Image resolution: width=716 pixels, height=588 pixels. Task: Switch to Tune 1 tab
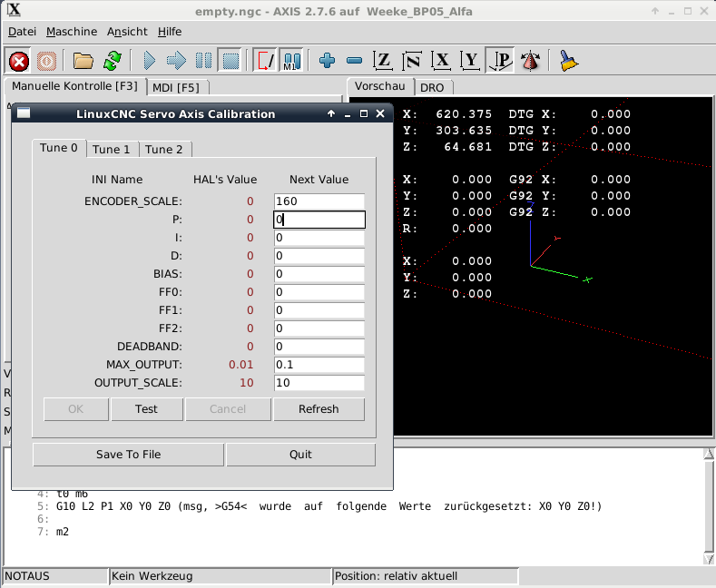(x=112, y=150)
